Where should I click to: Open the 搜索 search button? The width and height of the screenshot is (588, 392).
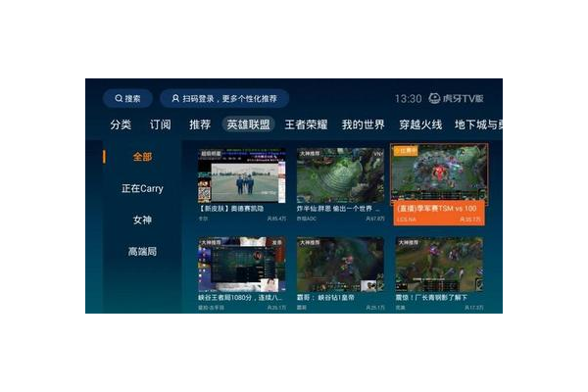[127, 99]
